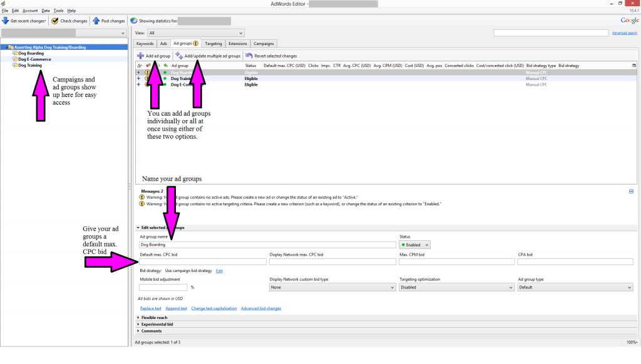Click the search box at top right

[x=551, y=33]
